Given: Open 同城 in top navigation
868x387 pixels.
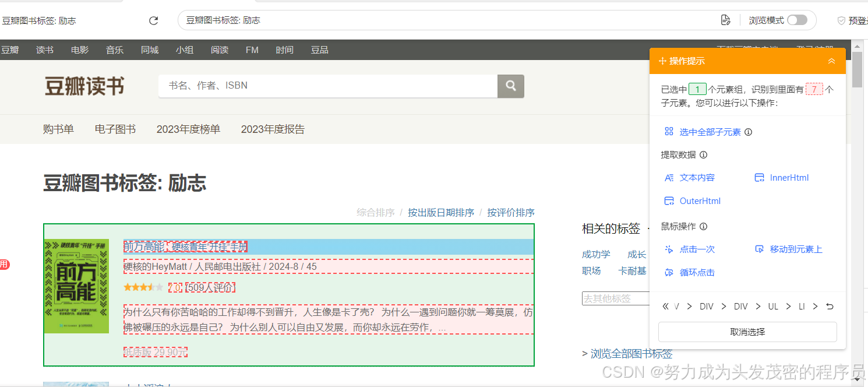Looking at the screenshot, I should click(x=150, y=50).
